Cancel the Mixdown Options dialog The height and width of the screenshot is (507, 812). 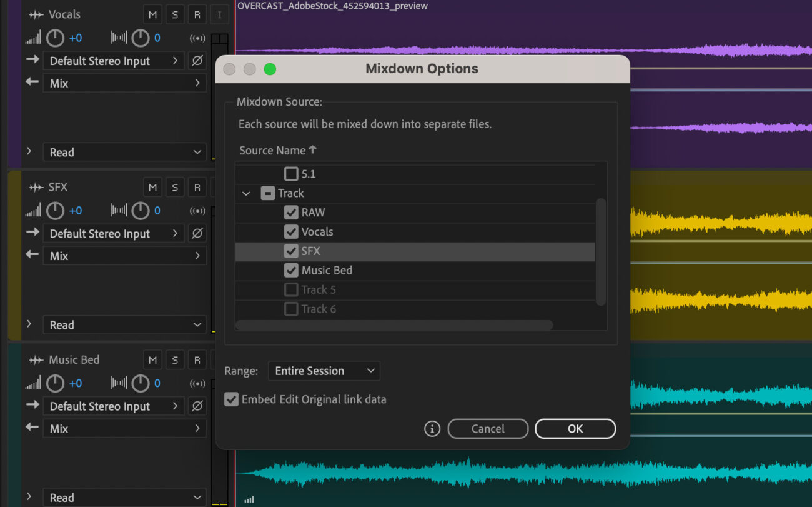488,429
